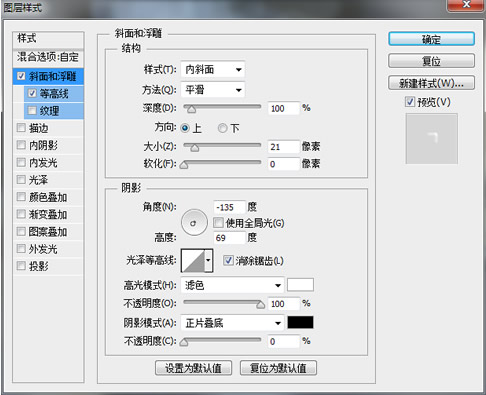Select the 等高线 sub-item
Viewport: 486px width, 395px height.
click(x=54, y=94)
